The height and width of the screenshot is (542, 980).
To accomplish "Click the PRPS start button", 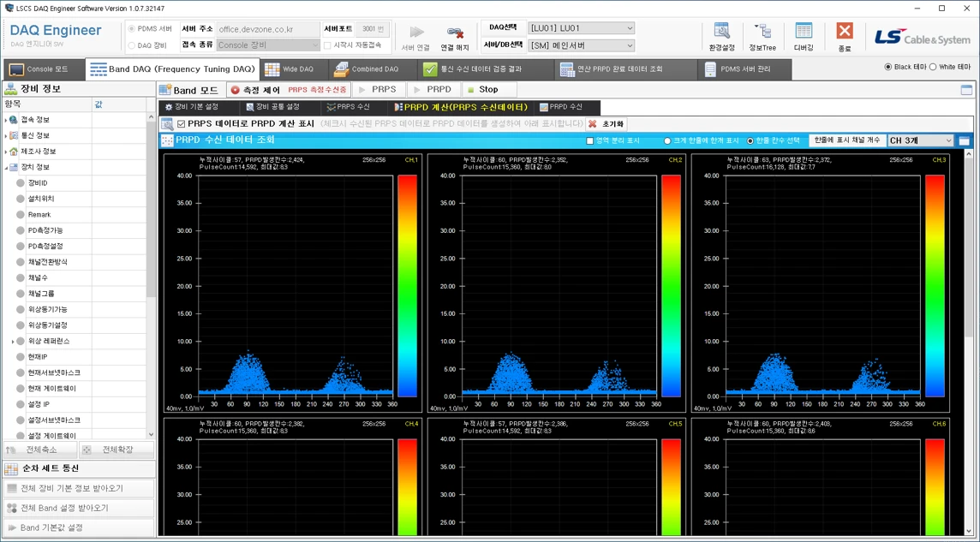I will click(379, 90).
